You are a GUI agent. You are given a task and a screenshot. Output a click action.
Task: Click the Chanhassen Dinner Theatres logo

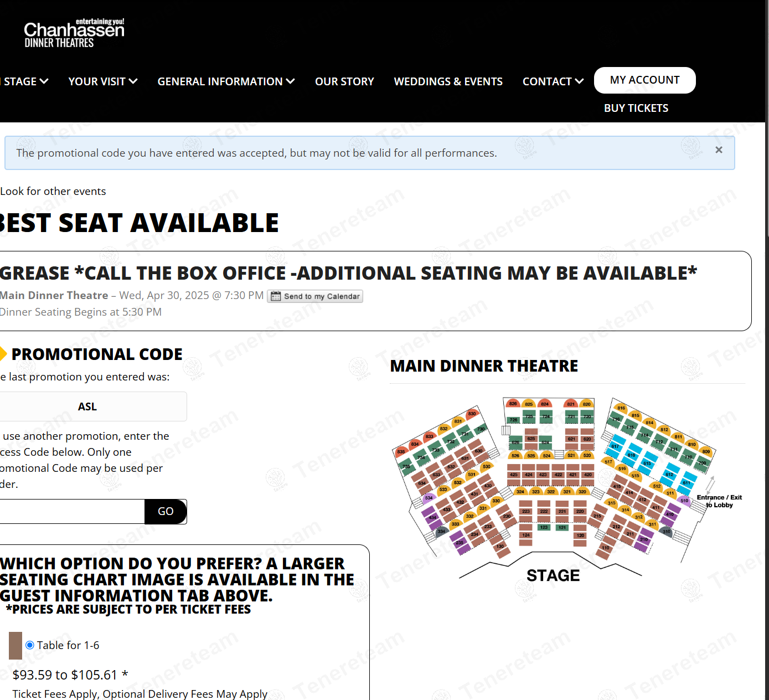click(74, 33)
